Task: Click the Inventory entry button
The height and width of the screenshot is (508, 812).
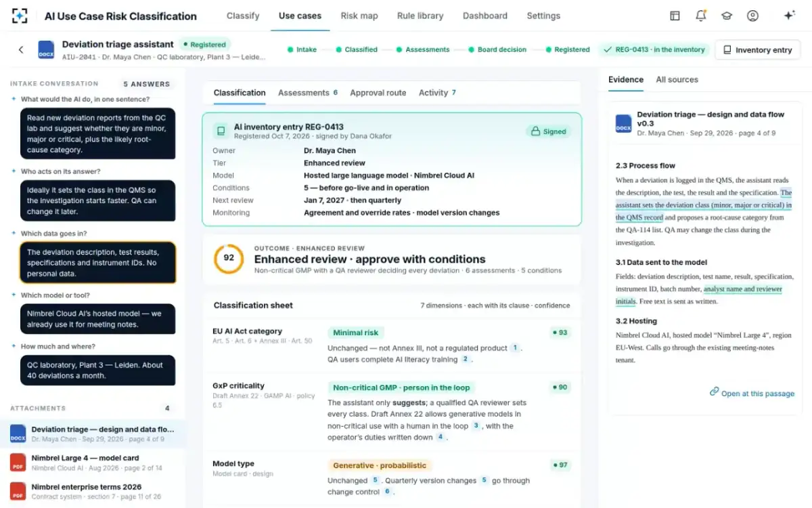Action: pos(757,50)
